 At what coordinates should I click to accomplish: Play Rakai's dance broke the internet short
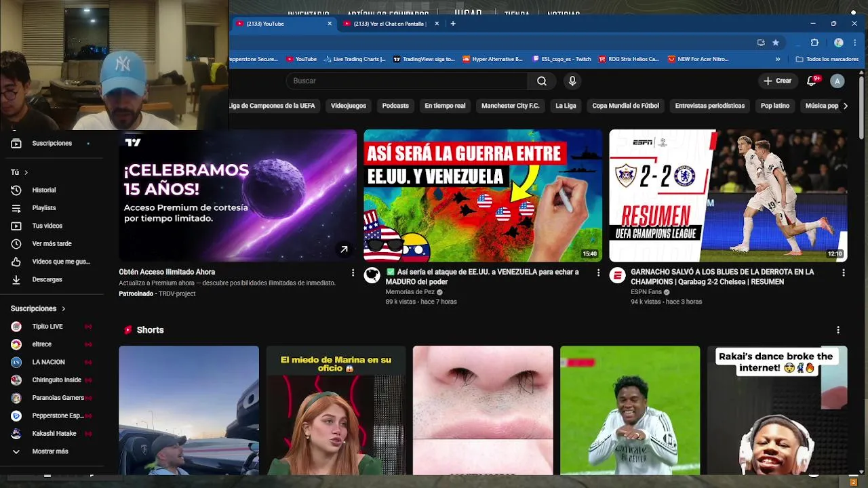tap(777, 410)
